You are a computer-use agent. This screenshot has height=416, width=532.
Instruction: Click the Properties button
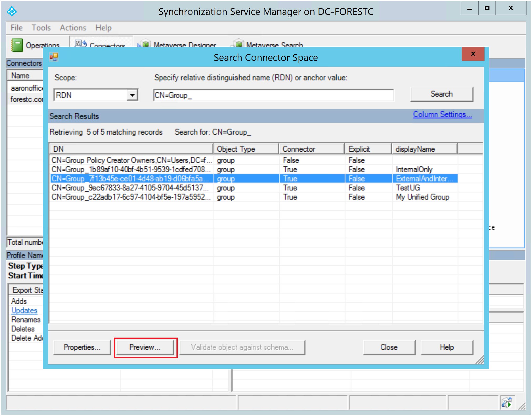coord(82,347)
